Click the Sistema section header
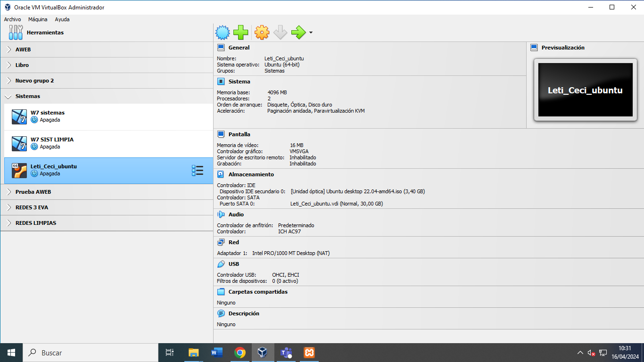Image resolution: width=644 pixels, height=362 pixels. (x=239, y=82)
